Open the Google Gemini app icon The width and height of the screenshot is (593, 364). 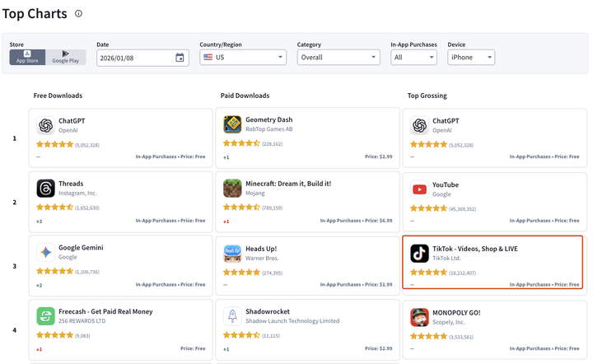46,252
